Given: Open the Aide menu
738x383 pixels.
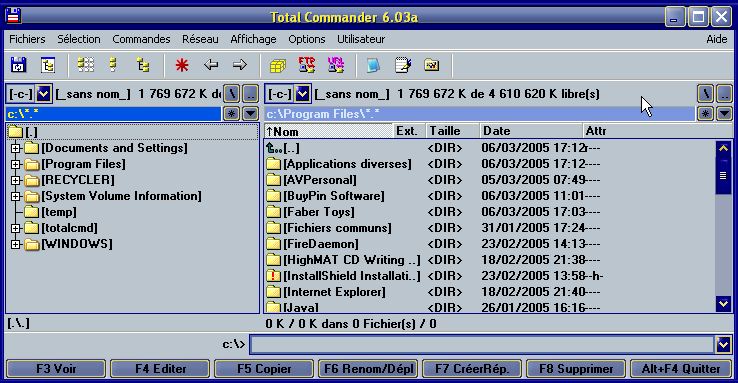Looking at the screenshot, I should (716, 39).
